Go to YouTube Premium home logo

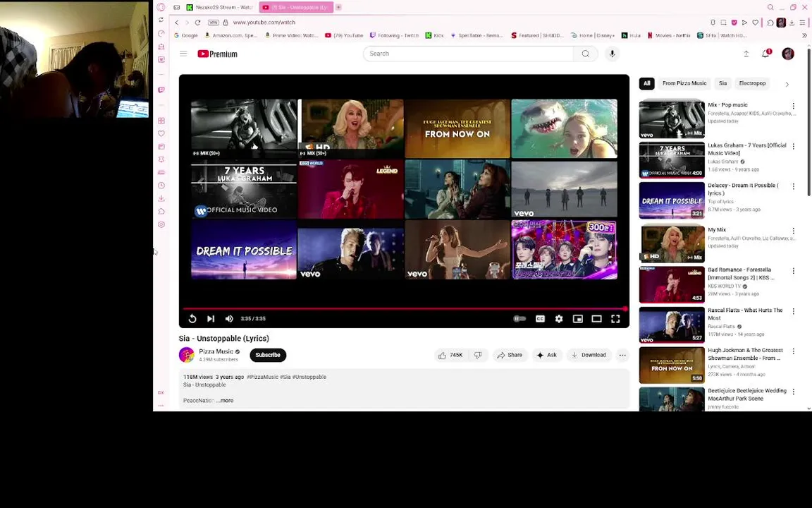click(218, 54)
